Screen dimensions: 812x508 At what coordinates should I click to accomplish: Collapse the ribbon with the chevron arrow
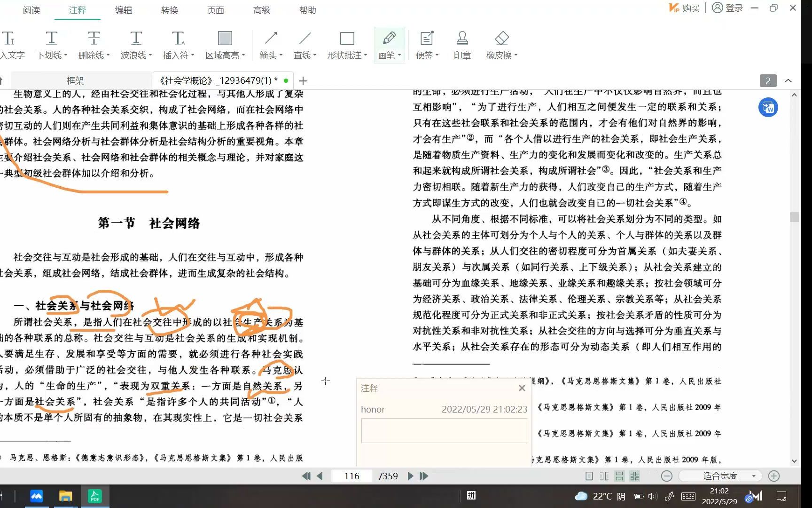789,80
